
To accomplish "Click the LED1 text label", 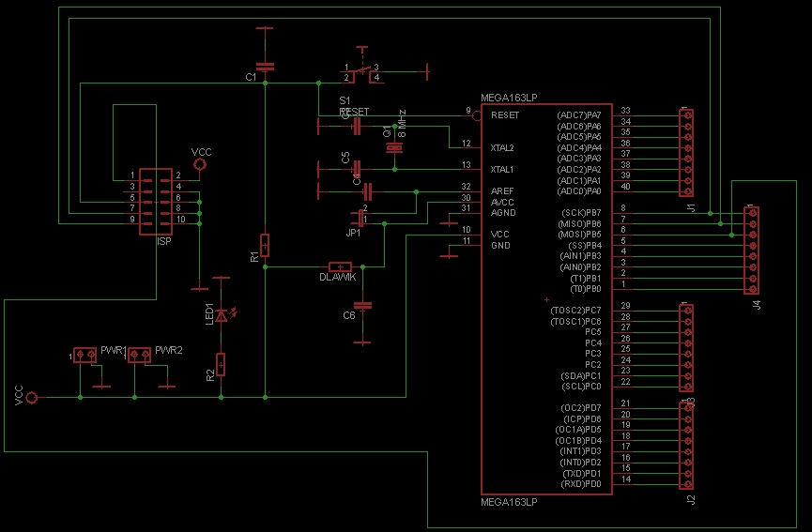I will coord(209,314).
